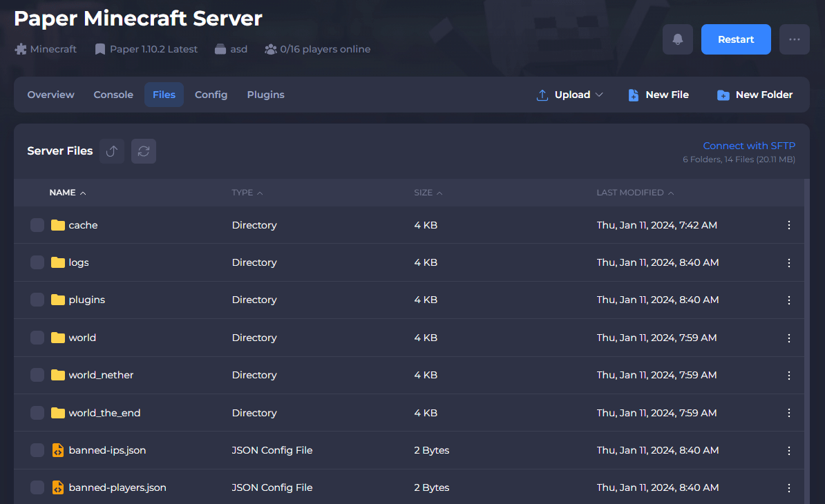Viewport: 825px width, 504px height.
Task: Open the three-dot server options menu
Action: pyautogui.click(x=794, y=39)
